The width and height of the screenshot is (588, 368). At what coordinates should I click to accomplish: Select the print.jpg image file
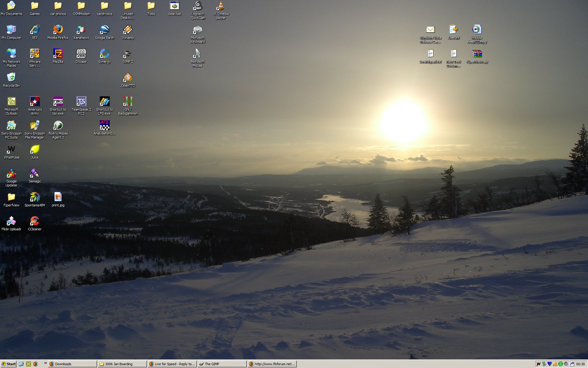(x=58, y=197)
